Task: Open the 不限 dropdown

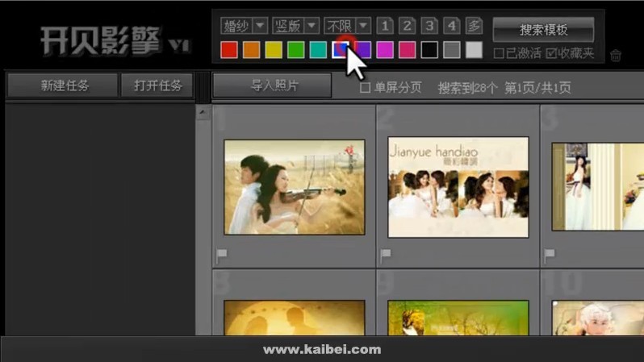Action: pos(348,26)
